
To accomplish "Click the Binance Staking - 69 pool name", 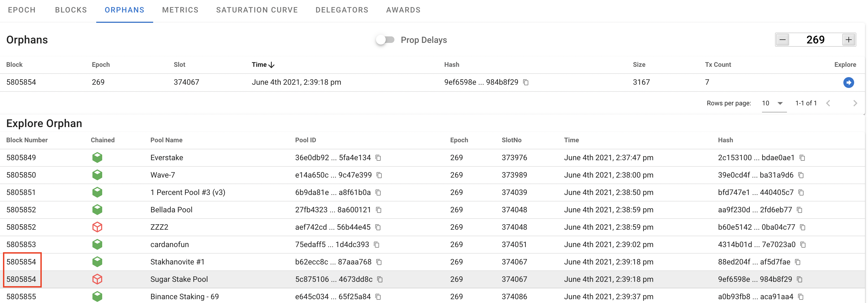I will 185,296.
